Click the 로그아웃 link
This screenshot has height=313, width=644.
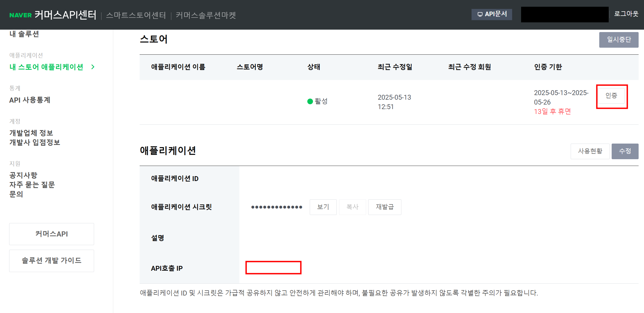pos(626,14)
